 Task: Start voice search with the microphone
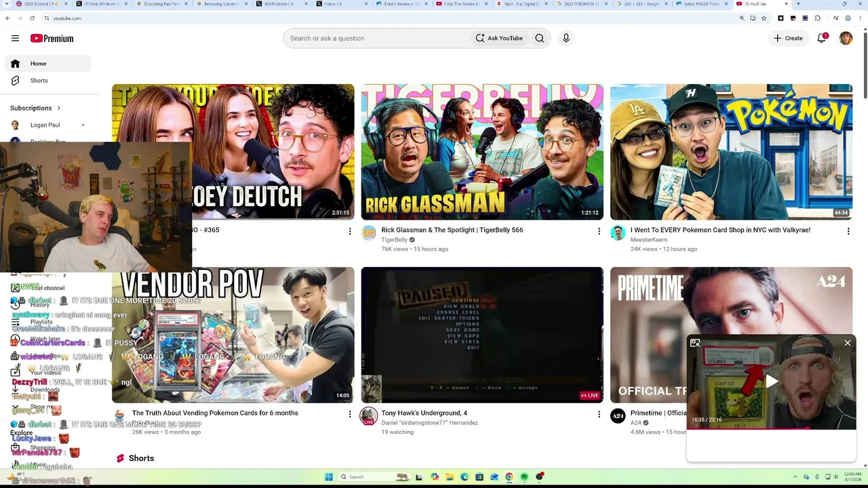click(566, 39)
